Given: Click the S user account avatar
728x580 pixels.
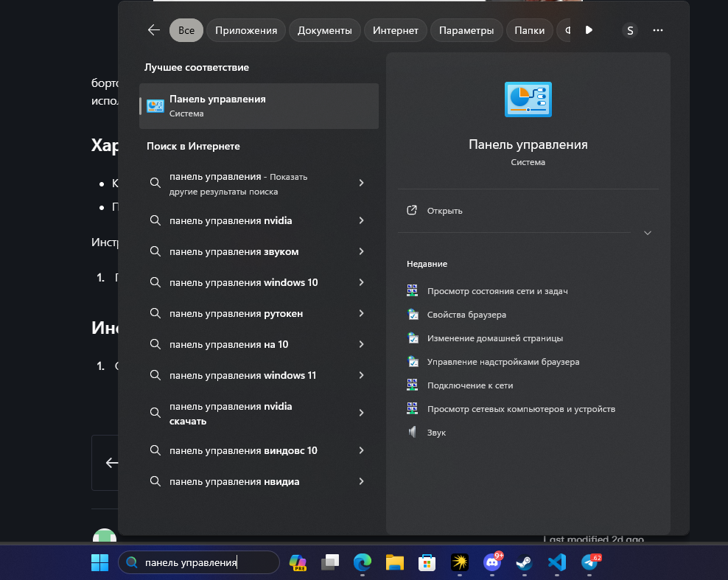Looking at the screenshot, I should tap(629, 30).
